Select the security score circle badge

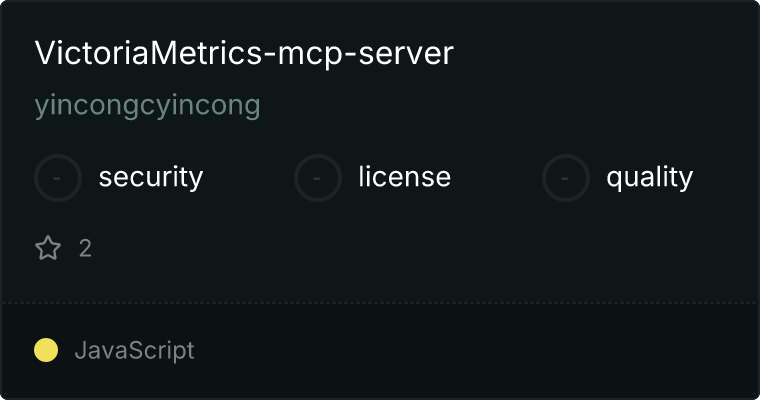point(58,178)
